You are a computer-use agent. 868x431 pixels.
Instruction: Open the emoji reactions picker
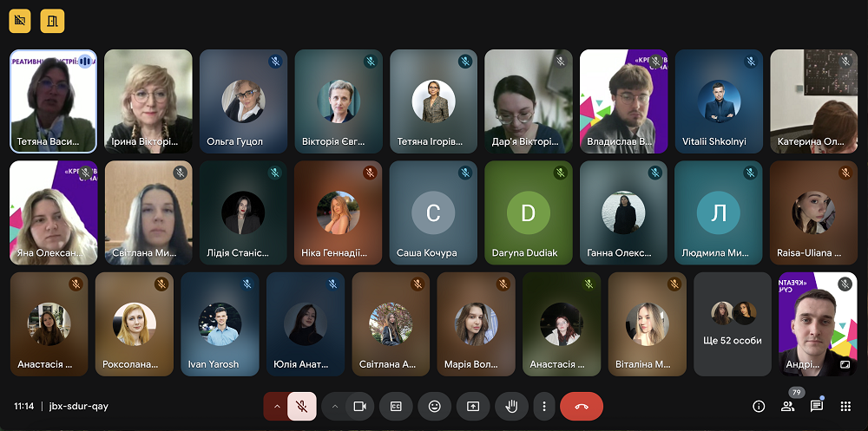point(434,406)
